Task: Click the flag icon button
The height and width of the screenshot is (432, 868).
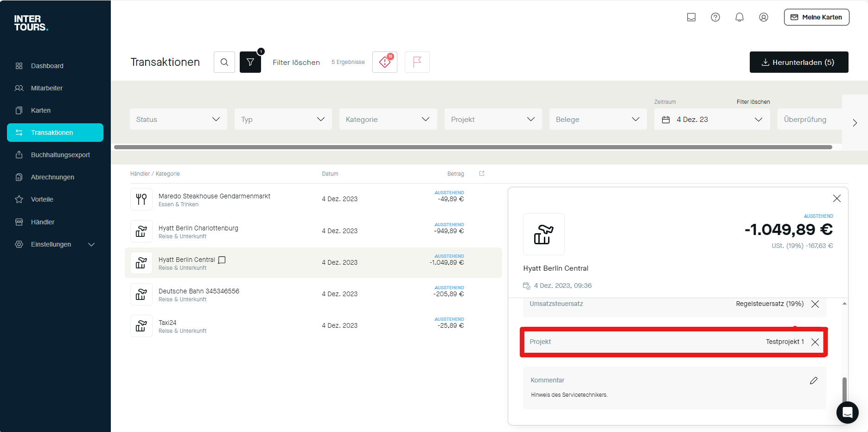Action: tap(417, 62)
